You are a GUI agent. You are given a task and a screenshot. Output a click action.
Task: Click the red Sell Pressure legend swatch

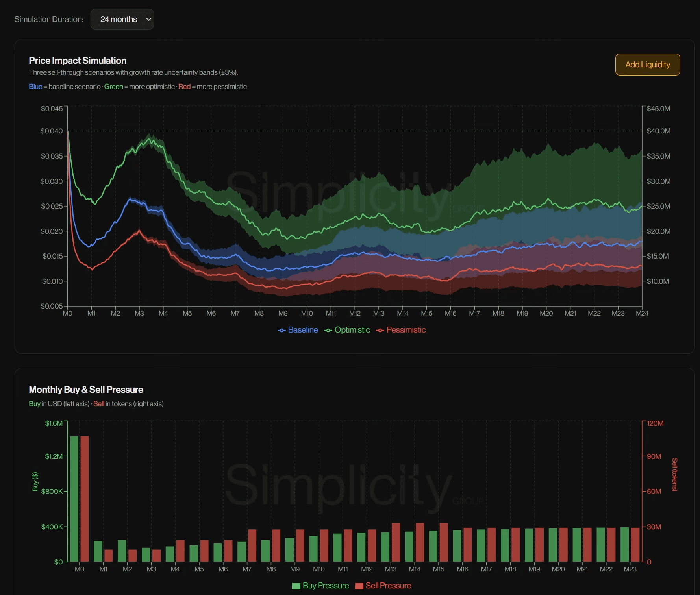point(359,586)
